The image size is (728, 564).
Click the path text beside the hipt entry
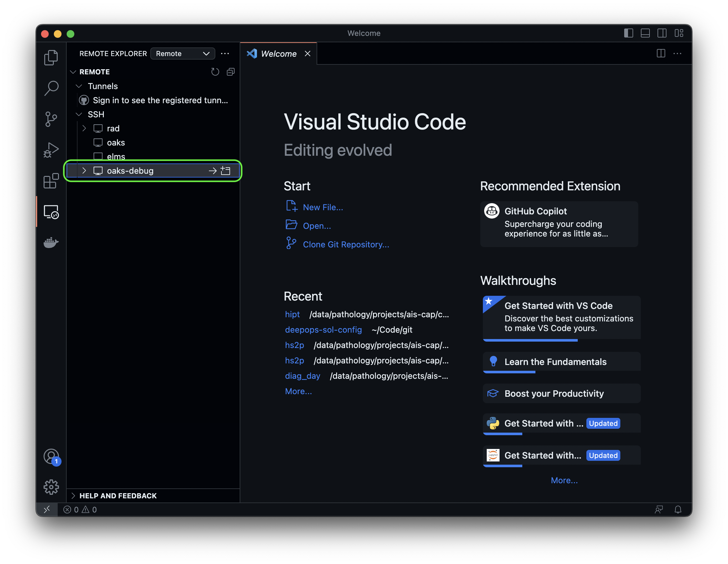pos(379,314)
